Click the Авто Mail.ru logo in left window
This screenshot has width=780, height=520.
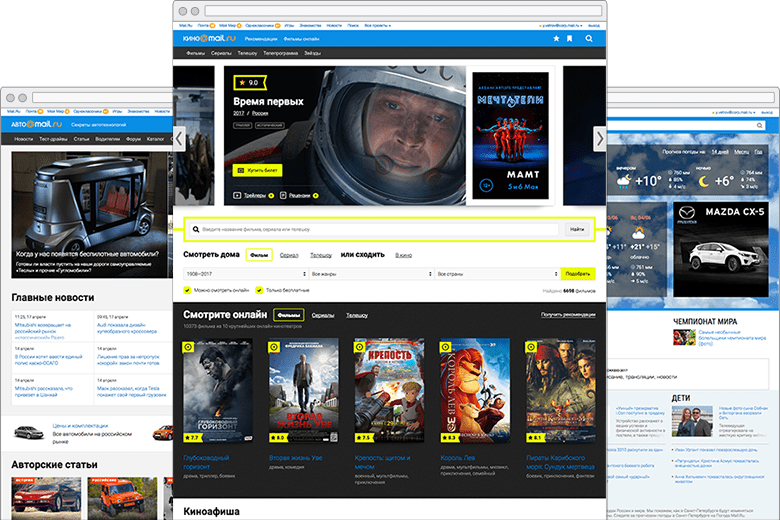(36, 124)
